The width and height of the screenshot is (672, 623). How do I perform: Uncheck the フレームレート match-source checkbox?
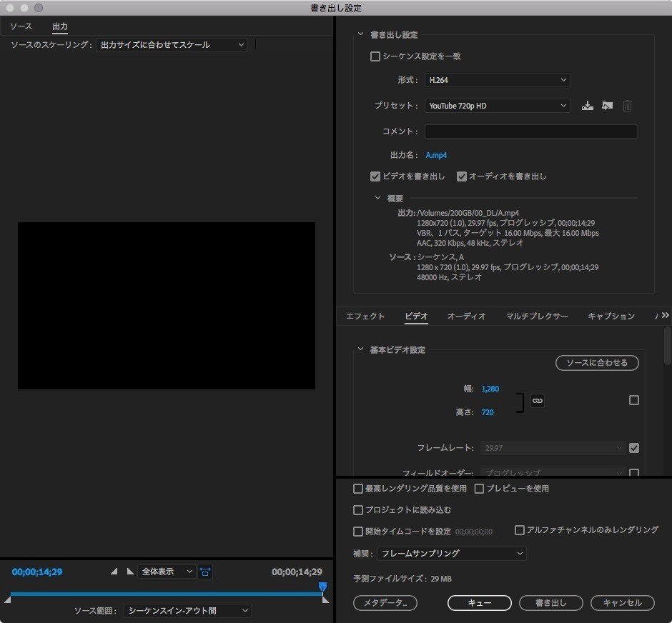[634, 448]
